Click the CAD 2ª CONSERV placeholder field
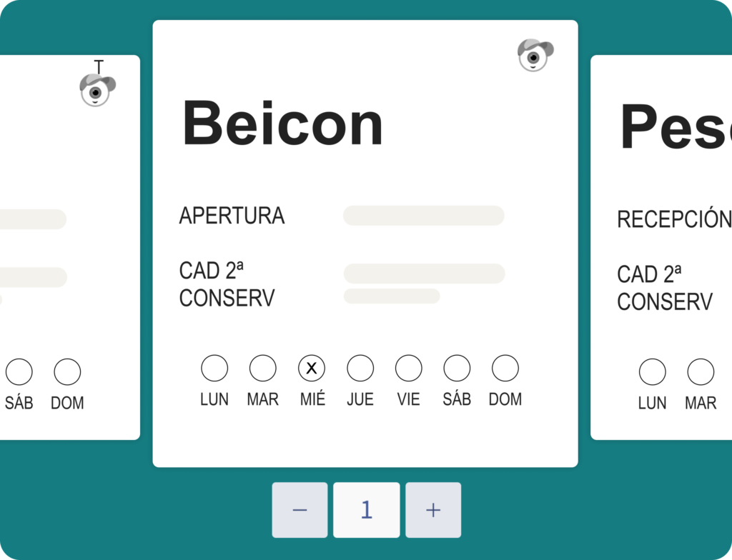Screen dimensions: 732x560 [x=424, y=274]
